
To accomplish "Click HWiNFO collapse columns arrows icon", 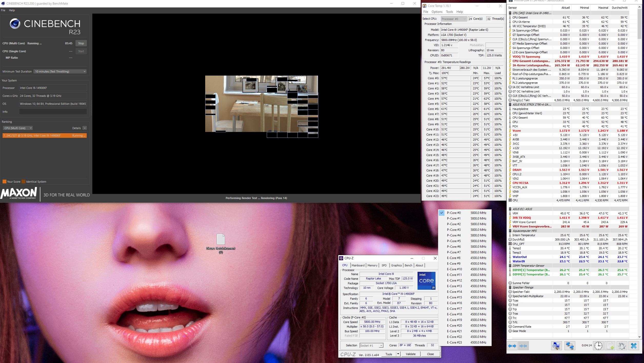I will [x=523, y=346].
